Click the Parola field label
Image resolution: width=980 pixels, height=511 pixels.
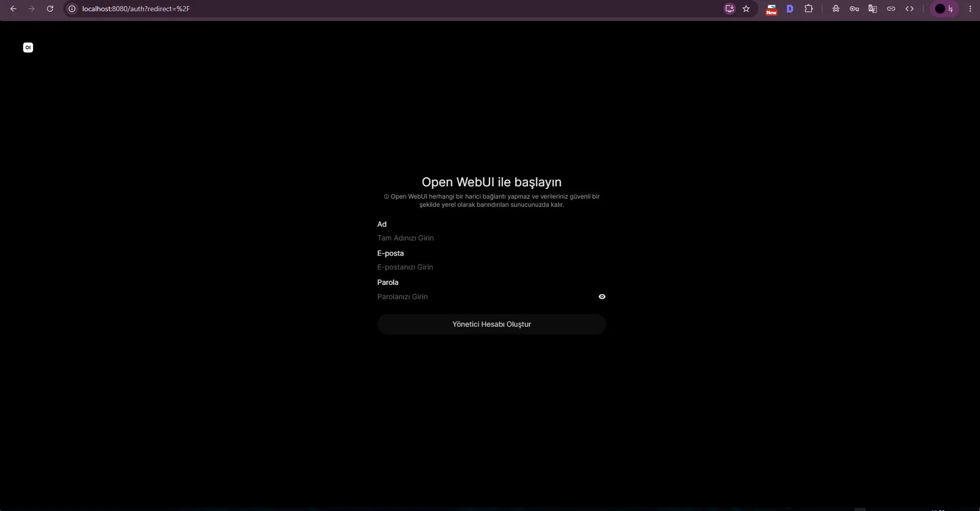388,282
